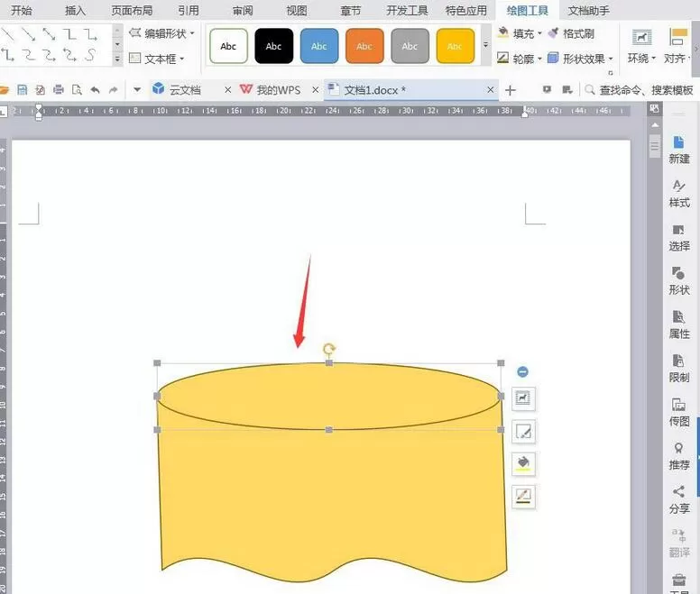Apply the yellow Abc shape style
Viewport: 700px width, 594px height.
[455, 46]
